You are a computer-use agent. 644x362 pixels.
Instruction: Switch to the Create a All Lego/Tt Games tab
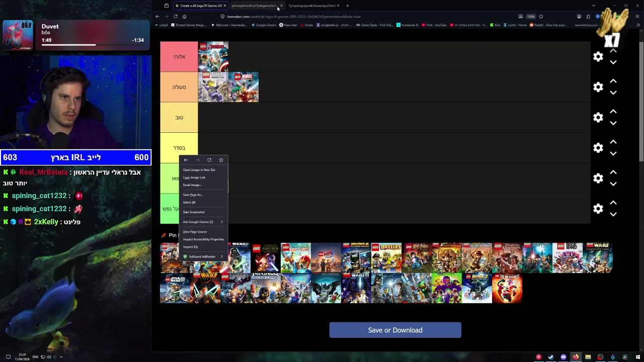200,6
